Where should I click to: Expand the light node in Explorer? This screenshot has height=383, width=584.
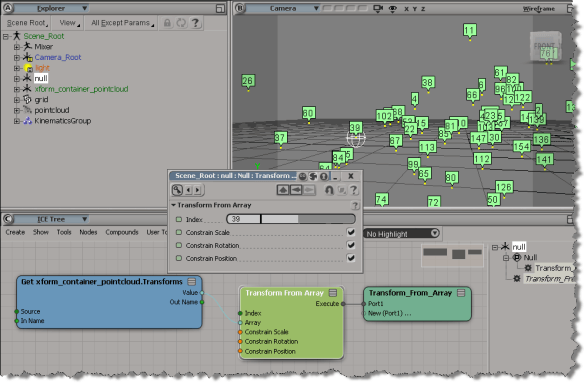pos(16,68)
